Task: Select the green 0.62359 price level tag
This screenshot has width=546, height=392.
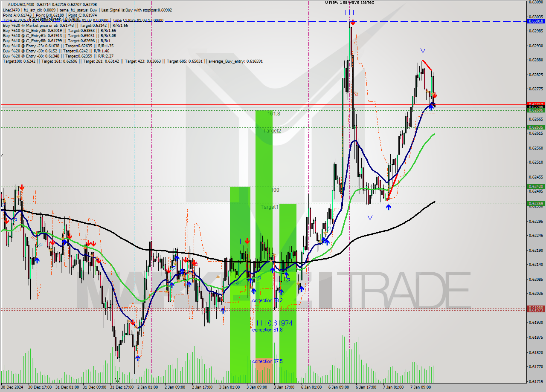Action: tap(536, 203)
